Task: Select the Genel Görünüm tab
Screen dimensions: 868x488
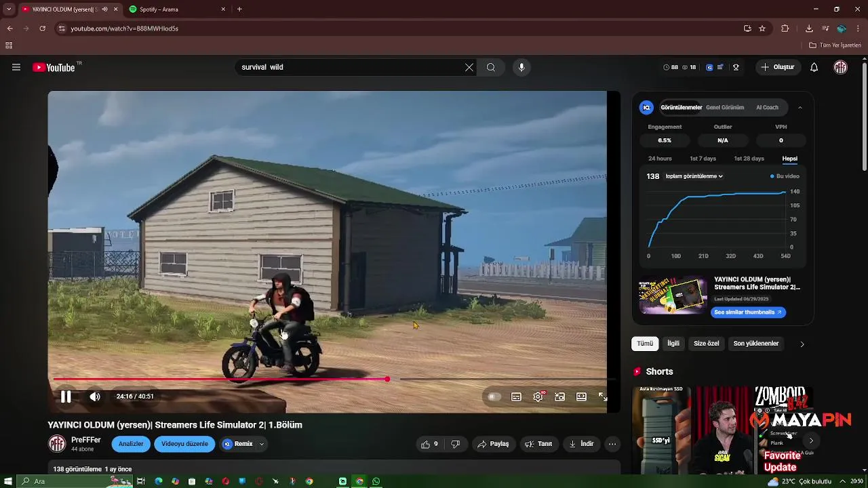Action: (x=725, y=107)
